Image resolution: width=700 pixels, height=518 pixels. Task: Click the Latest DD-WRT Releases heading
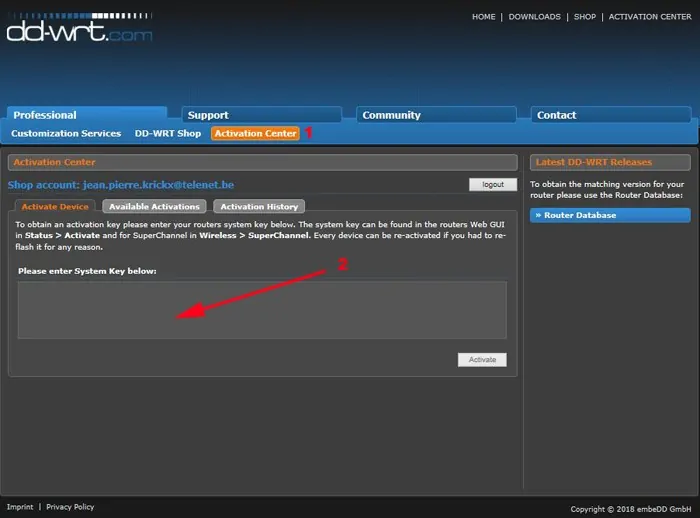click(x=594, y=162)
